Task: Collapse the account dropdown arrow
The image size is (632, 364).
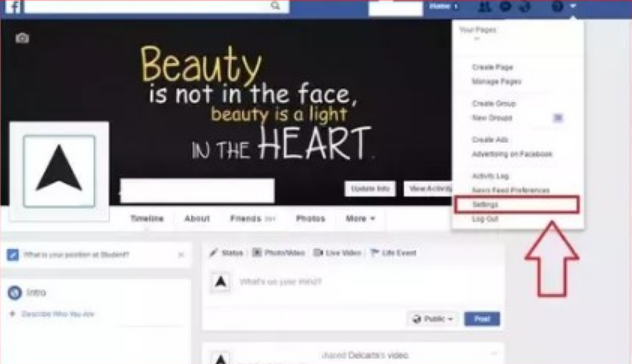Action: [573, 6]
